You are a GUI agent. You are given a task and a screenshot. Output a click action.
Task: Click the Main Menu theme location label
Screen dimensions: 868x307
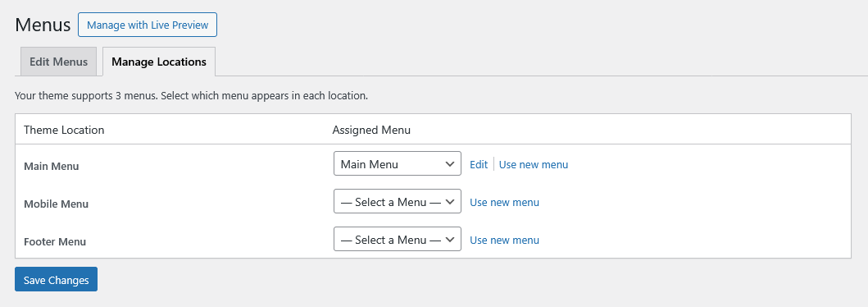(x=52, y=167)
